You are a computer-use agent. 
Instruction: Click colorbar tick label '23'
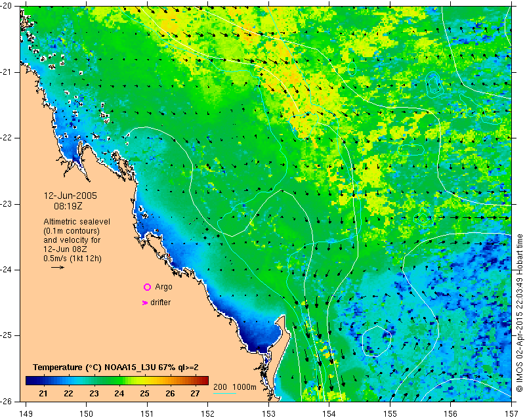(x=94, y=394)
